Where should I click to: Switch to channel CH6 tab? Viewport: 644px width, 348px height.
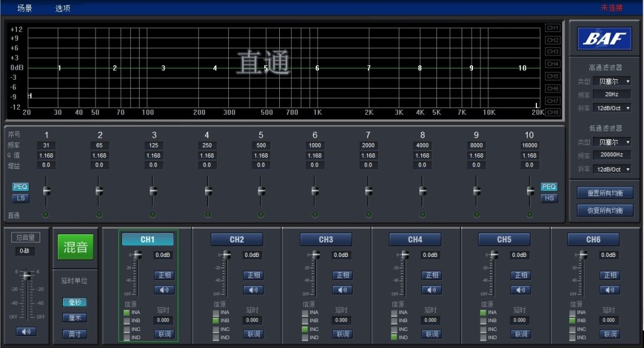coord(594,239)
